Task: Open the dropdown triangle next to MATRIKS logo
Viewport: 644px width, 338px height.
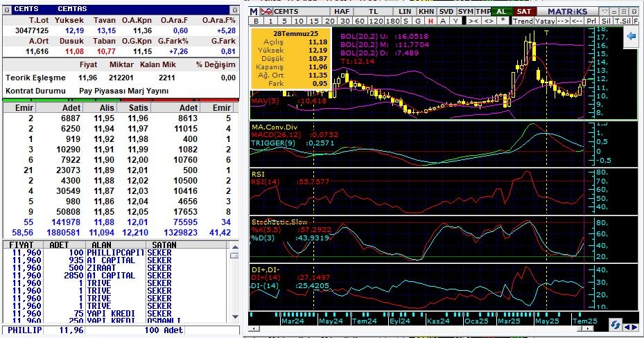Action: pos(604,12)
